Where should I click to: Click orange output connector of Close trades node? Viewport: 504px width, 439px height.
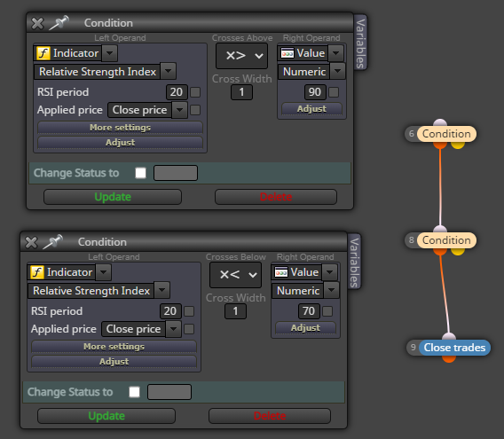pos(449,359)
